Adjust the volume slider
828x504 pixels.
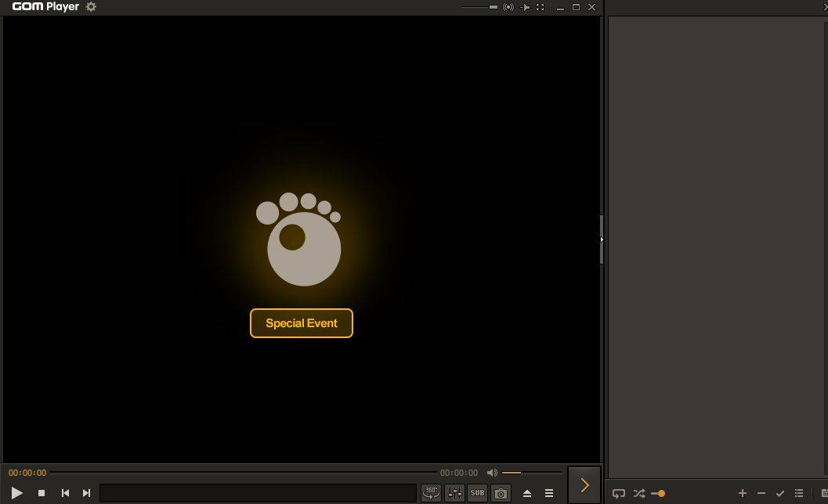click(531, 473)
